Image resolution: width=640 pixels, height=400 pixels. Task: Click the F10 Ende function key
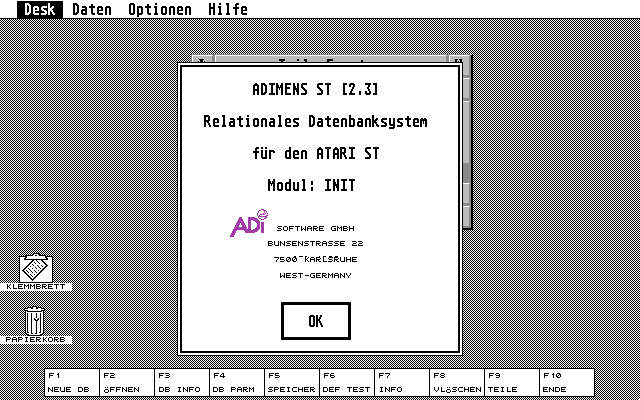coord(567,382)
